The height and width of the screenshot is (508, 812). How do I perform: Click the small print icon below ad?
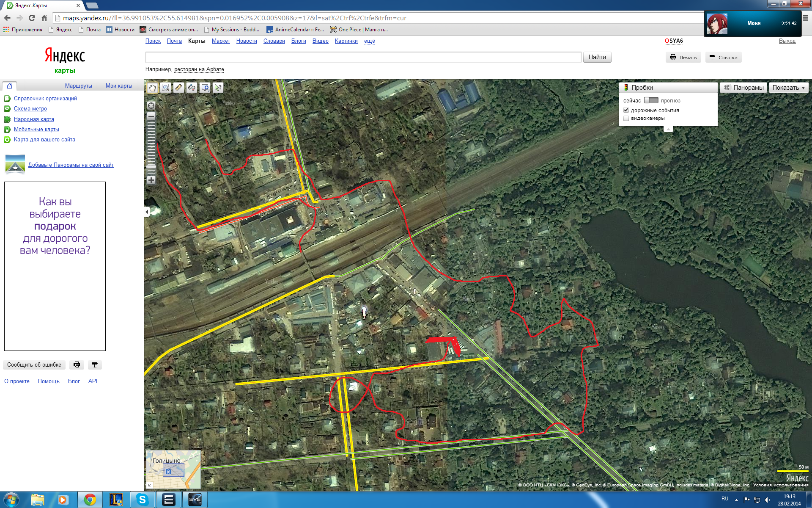(77, 364)
